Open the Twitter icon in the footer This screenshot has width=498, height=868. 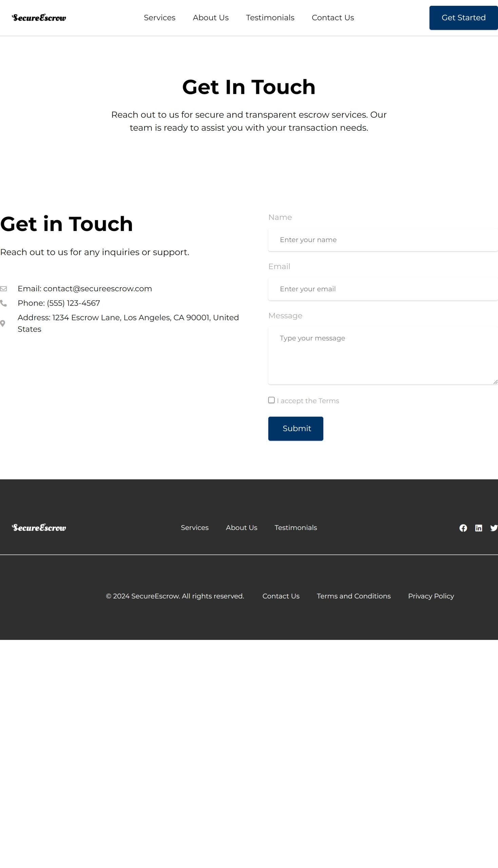point(494,528)
